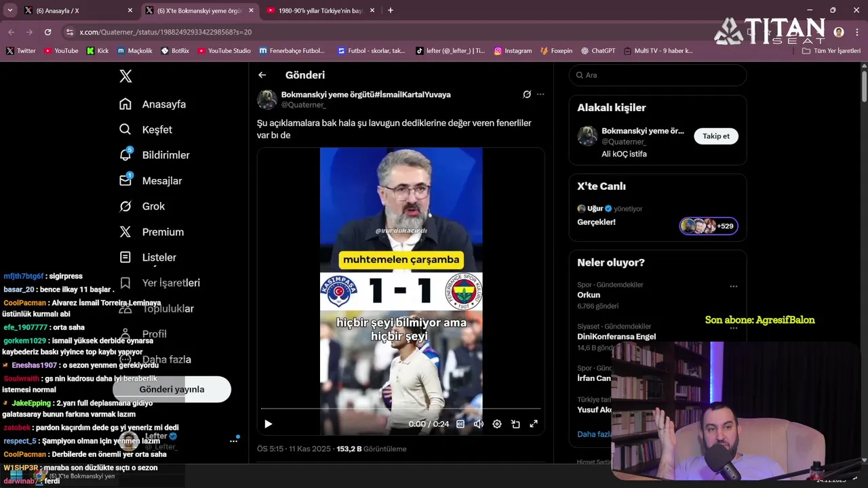
Task: Close the Anasayfa / X tab
Action: coord(130,10)
